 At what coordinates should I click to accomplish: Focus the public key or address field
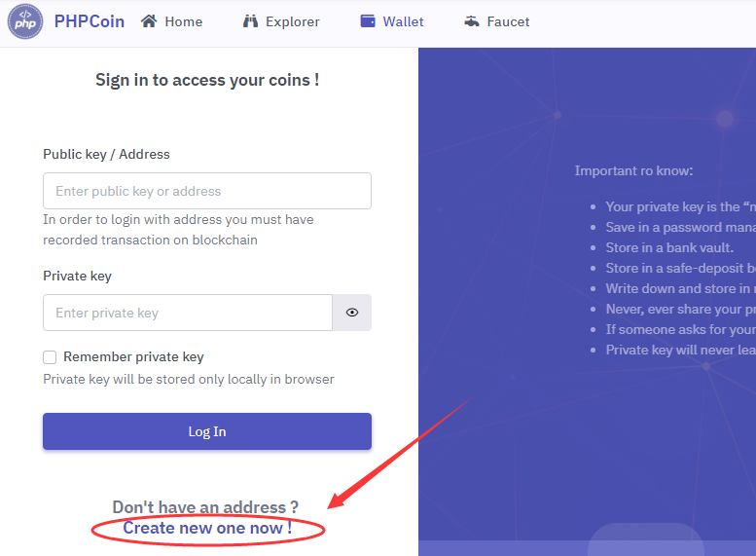pyautogui.click(x=207, y=191)
